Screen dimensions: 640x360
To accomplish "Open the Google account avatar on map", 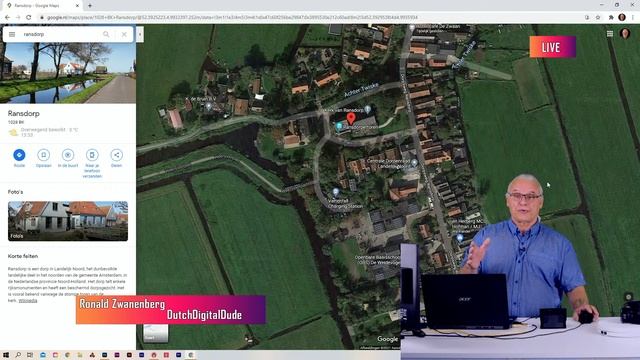I will tap(625, 33).
